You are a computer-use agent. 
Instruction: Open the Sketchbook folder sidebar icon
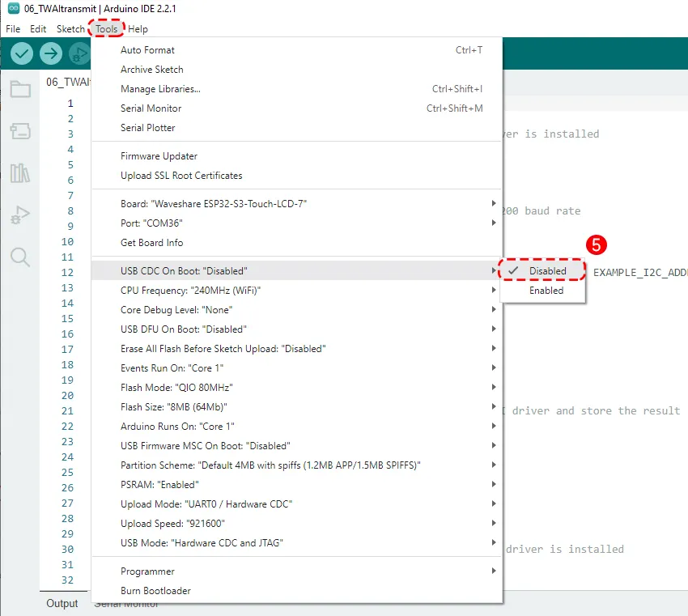point(20,89)
